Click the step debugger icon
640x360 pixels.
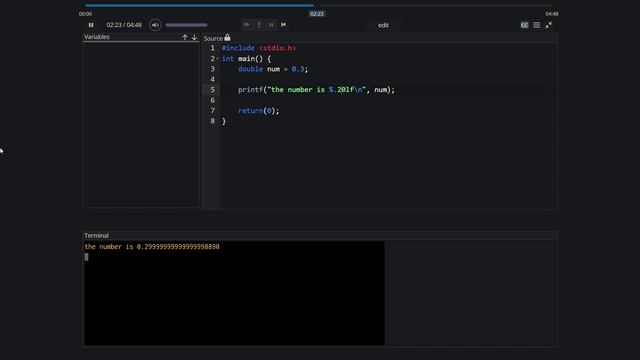(259, 24)
